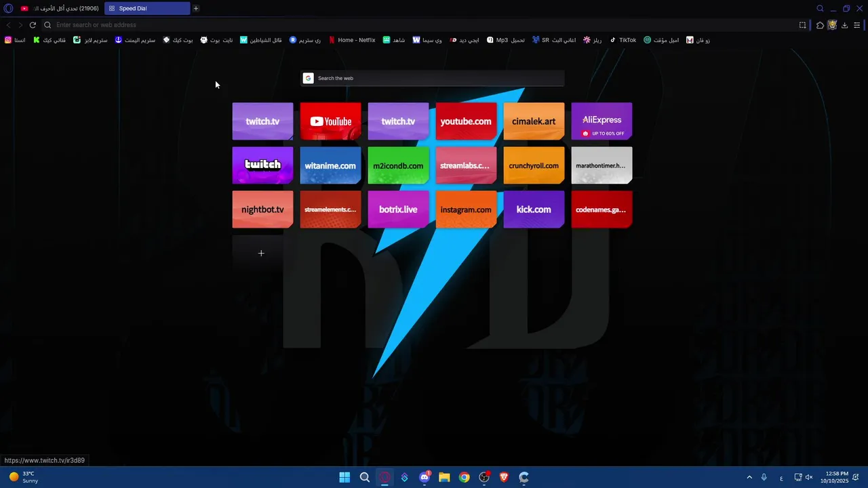Viewport: 868px width, 488px height.
Task: Launch Google Chrome from the taskbar
Action: (464, 477)
